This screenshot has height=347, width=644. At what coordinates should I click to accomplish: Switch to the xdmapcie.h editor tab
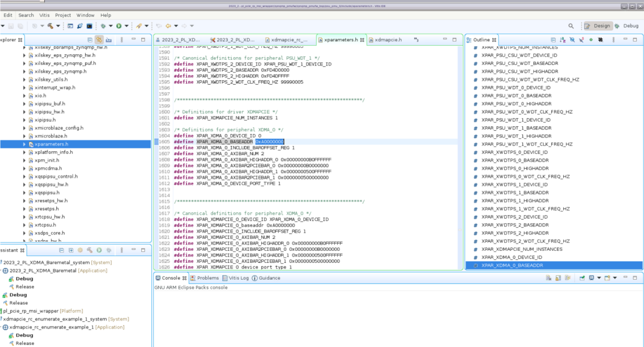pos(388,40)
